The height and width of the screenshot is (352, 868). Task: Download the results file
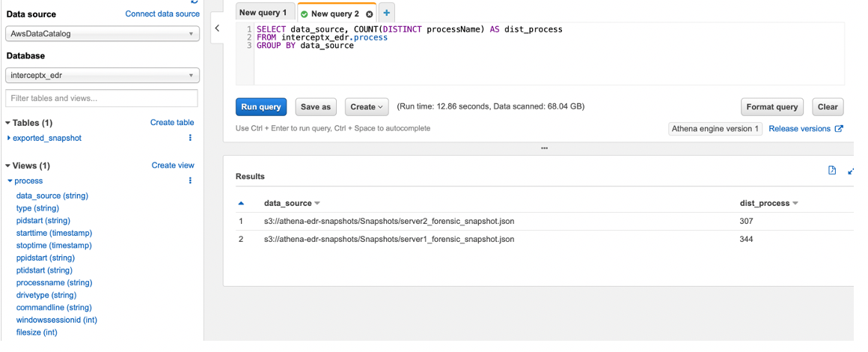click(x=832, y=171)
